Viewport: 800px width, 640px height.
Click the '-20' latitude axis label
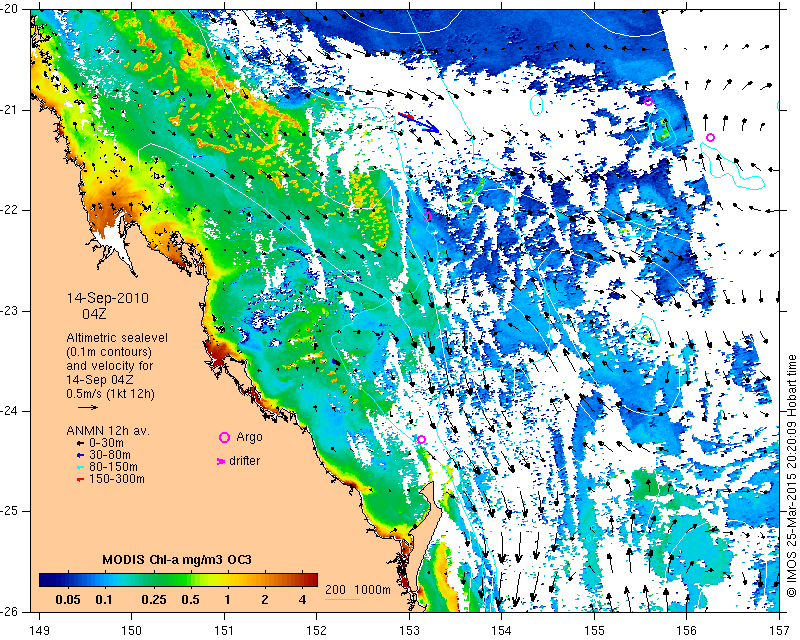[9, 10]
